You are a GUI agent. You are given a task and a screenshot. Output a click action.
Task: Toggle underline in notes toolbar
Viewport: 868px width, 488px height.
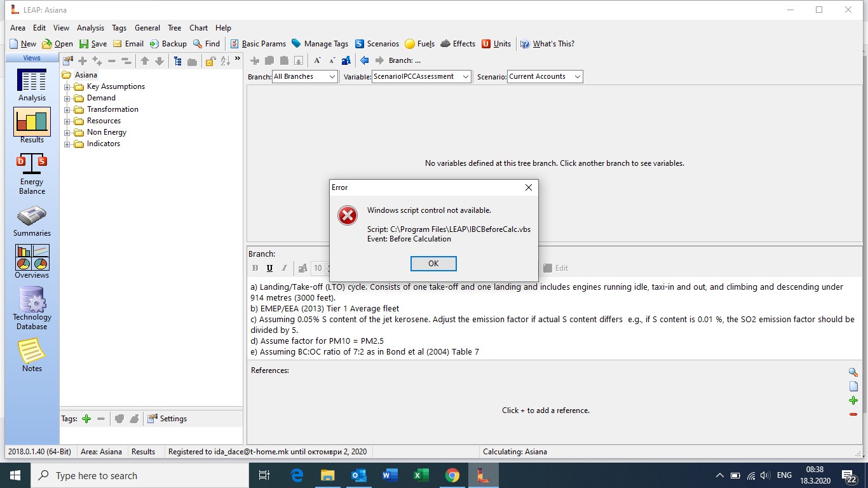(269, 268)
